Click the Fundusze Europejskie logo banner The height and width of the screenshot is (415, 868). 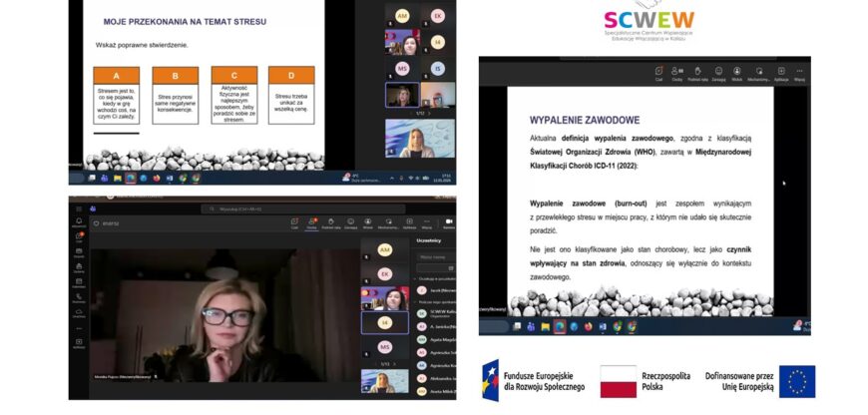pos(534,380)
